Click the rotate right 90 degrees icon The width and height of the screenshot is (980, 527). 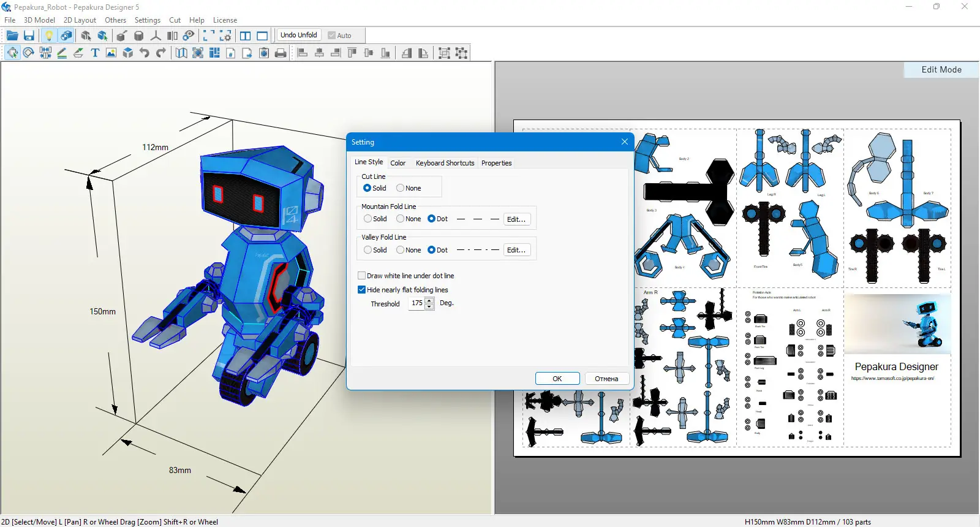423,53
